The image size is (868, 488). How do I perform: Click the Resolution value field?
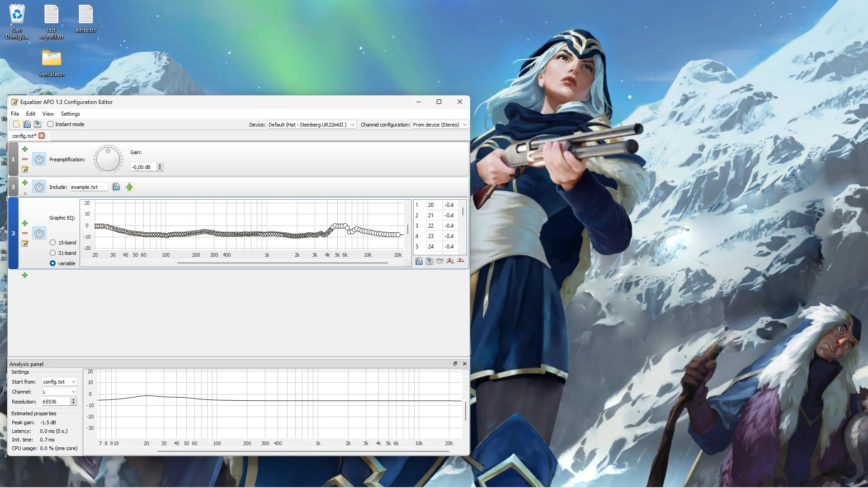56,402
